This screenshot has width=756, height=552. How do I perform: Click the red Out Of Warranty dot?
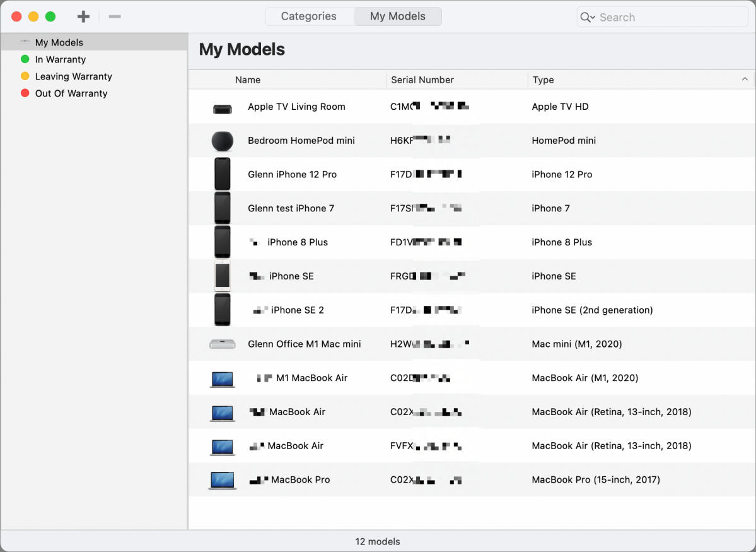(x=25, y=93)
